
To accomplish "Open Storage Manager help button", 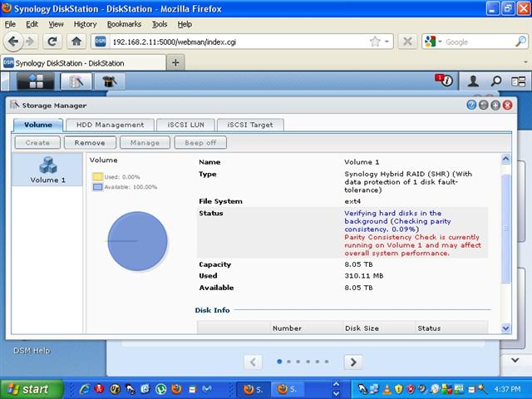I will point(471,106).
